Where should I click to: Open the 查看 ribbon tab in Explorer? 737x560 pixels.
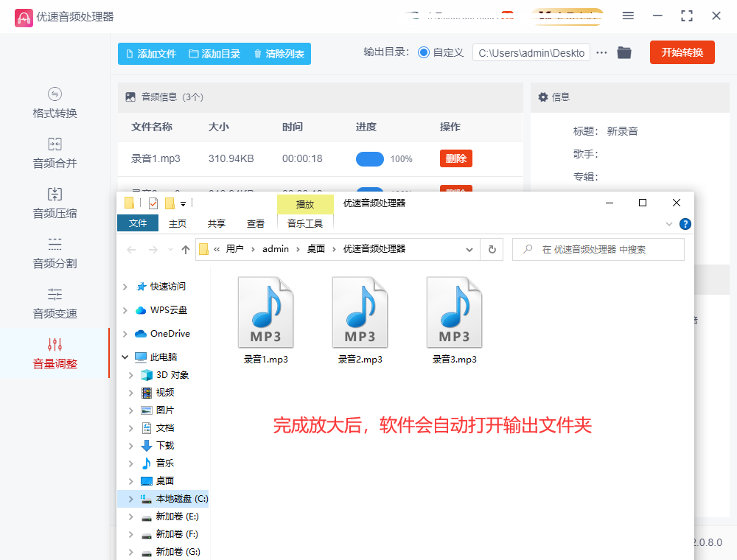point(255,223)
